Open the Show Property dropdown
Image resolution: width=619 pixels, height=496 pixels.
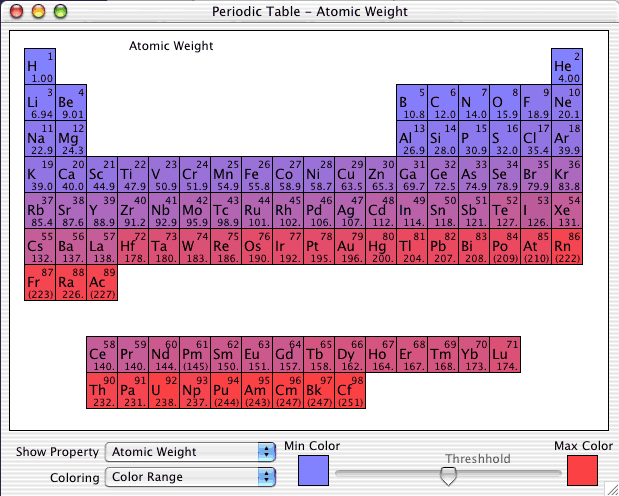[x=190, y=452]
